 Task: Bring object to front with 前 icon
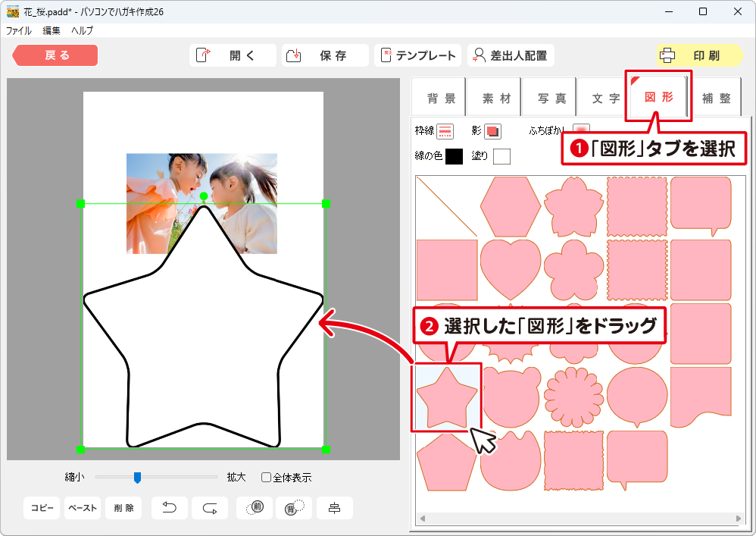255,508
